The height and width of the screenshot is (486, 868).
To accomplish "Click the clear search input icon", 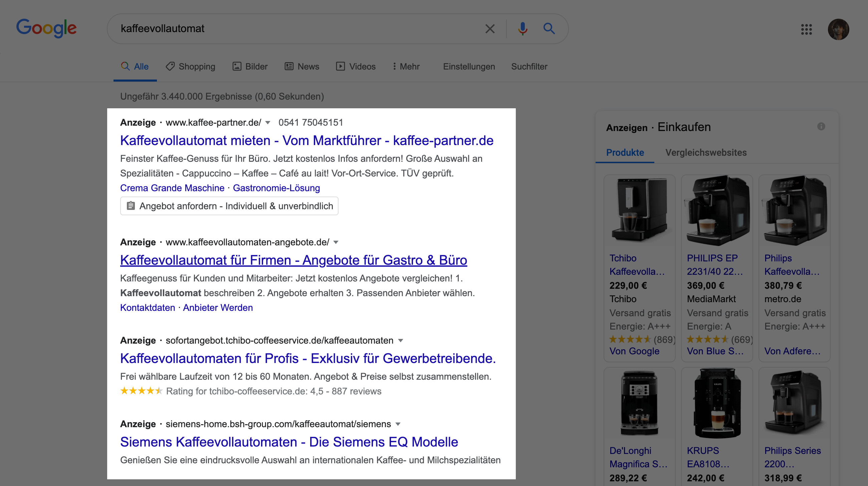I will tap(489, 28).
